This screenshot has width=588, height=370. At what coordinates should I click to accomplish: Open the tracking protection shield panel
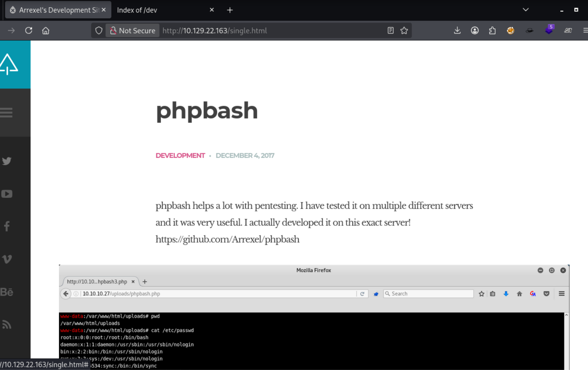(99, 30)
